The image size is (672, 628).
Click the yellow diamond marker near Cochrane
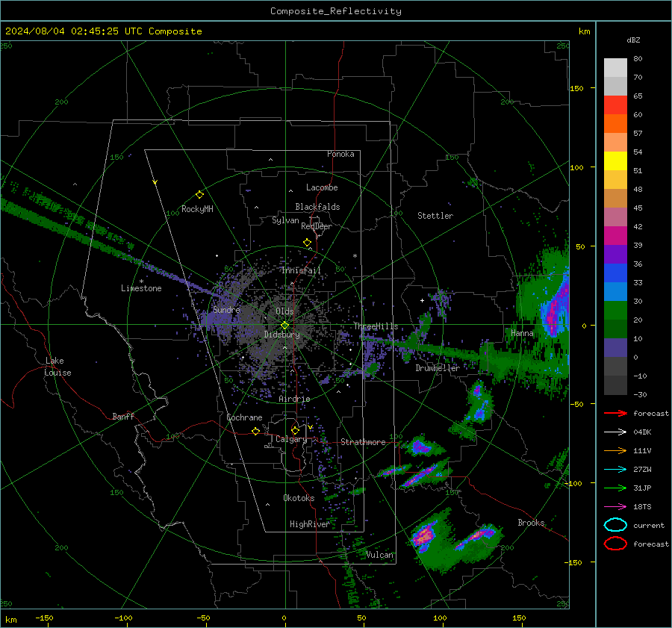256,432
